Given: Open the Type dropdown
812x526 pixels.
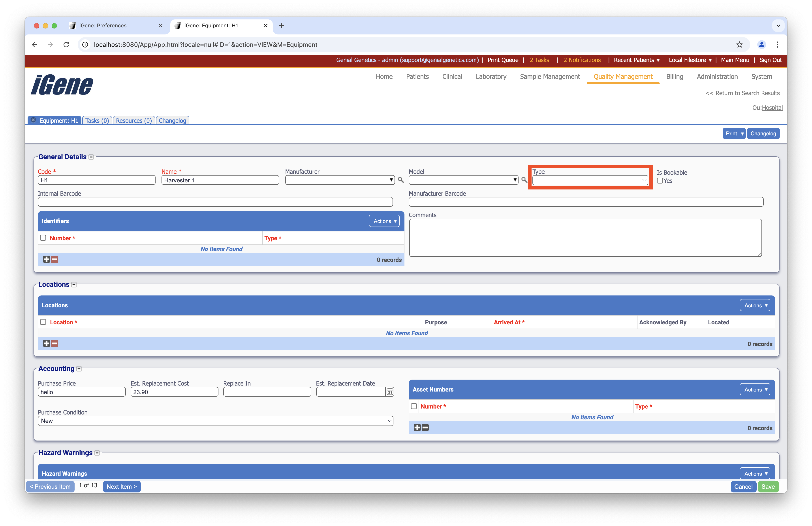Looking at the screenshot, I should coord(590,180).
